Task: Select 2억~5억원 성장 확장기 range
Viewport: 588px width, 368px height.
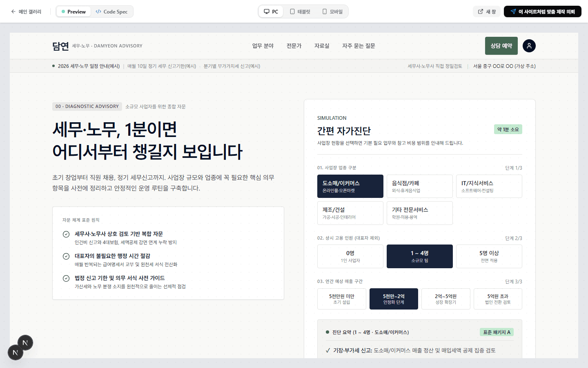Action: point(446,299)
